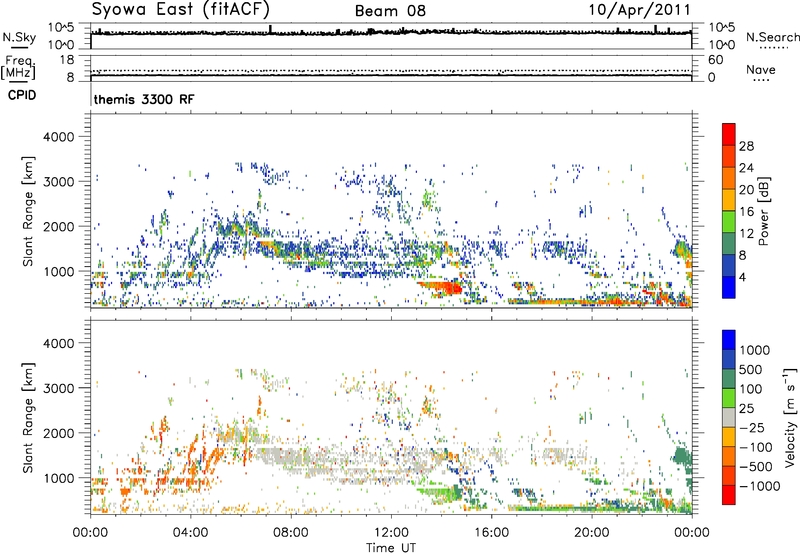800x554 pixels.
Task: Click the '4000' tick in power panel
Action: tap(59, 137)
